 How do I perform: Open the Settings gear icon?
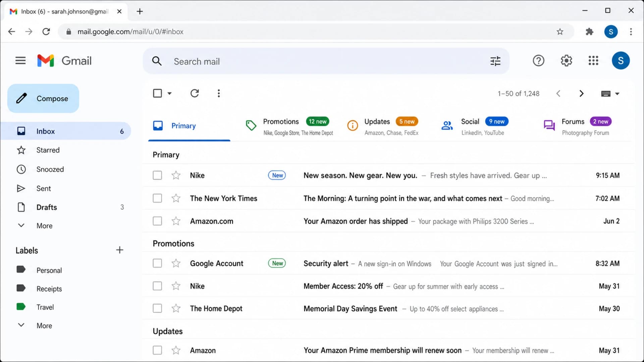[566, 61]
